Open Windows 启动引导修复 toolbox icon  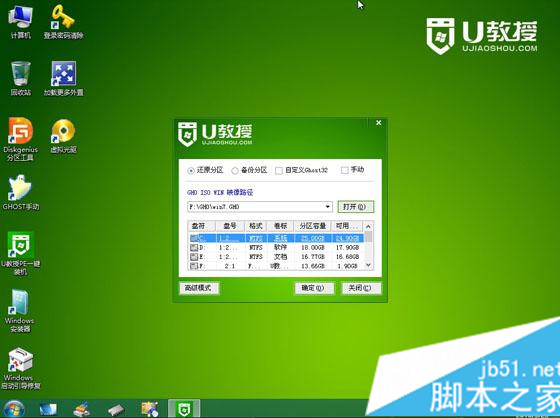pos(20,368)
